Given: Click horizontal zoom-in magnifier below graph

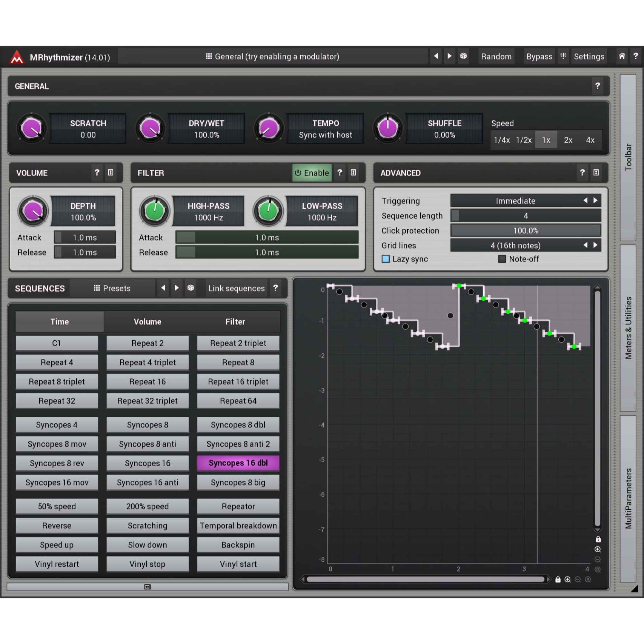Looking at the screenshot, I should tap(567, 580).
